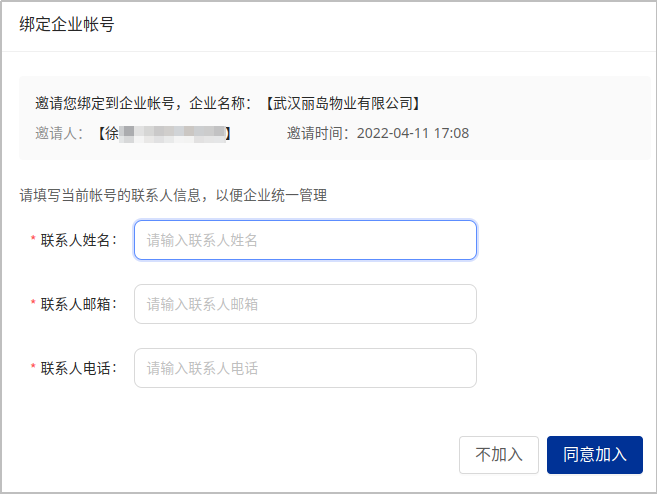
Task: Click the red asterisk beside 联系人姓名
Action: point(32,241)
